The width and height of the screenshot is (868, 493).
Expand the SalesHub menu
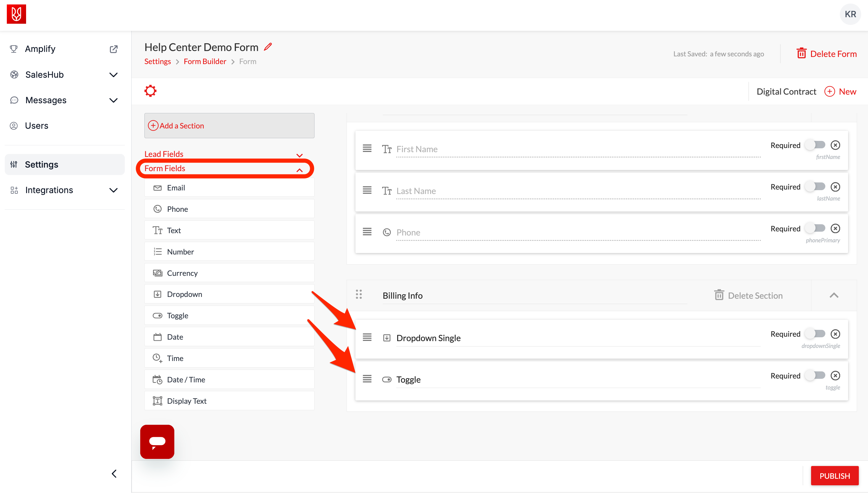tap(113, 74)
